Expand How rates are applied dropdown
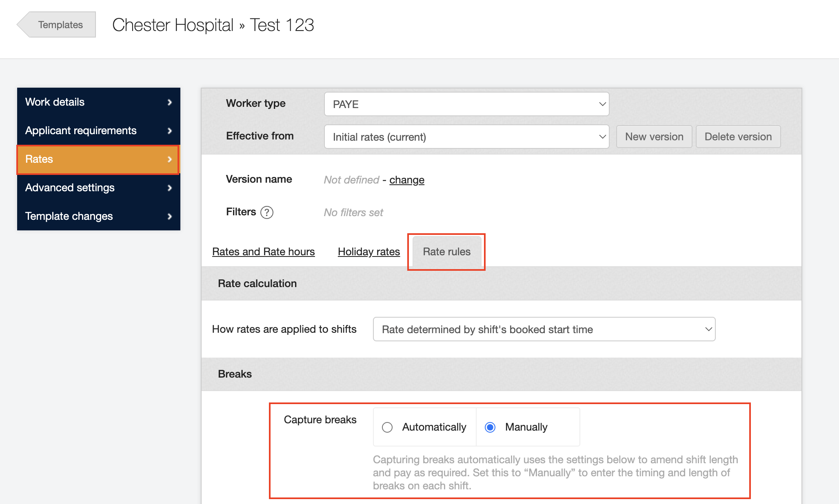This screenshot has height=504, width=839. coord(544,329)
